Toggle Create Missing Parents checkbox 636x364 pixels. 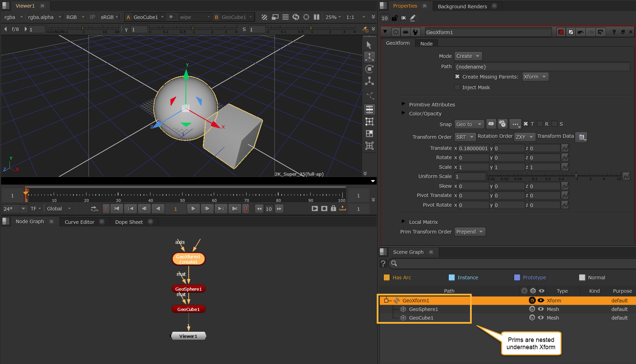pyautogui.click(x=457, y=77)
